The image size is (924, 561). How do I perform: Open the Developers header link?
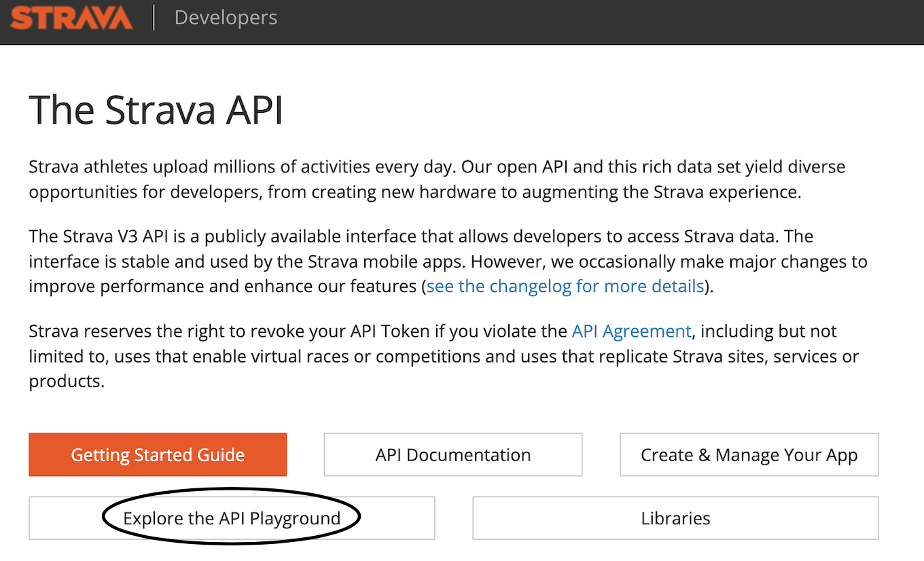click(226, 18)
